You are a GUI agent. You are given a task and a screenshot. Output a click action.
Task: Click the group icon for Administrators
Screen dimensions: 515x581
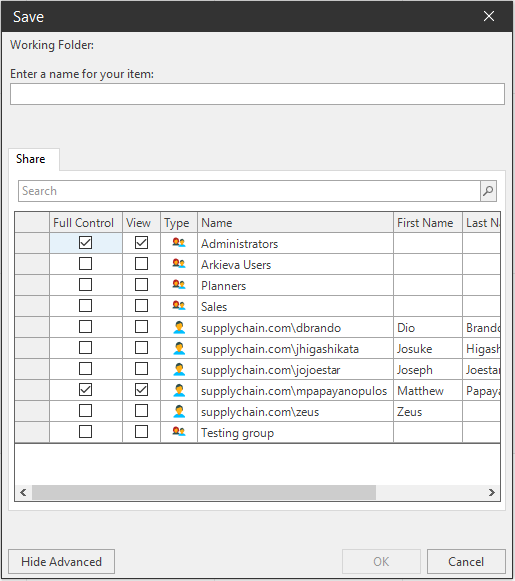[179, 243]
